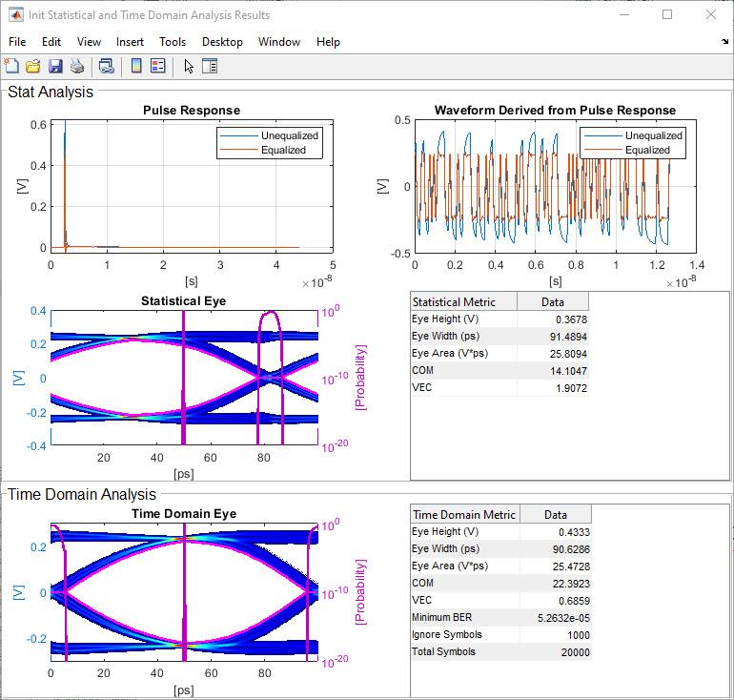The width and height of the screenshot is (734, 700).
Task: Open the Help menu
Action: click(328, 42)
